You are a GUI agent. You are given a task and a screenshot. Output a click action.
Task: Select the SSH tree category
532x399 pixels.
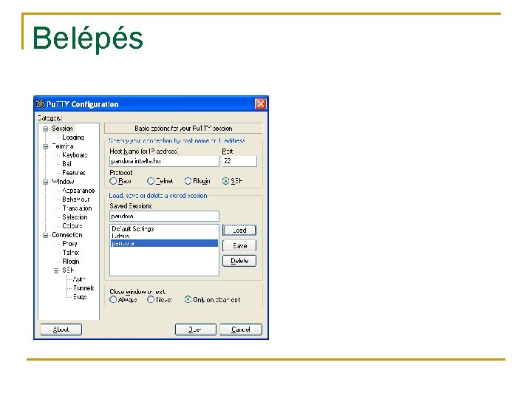68,270
